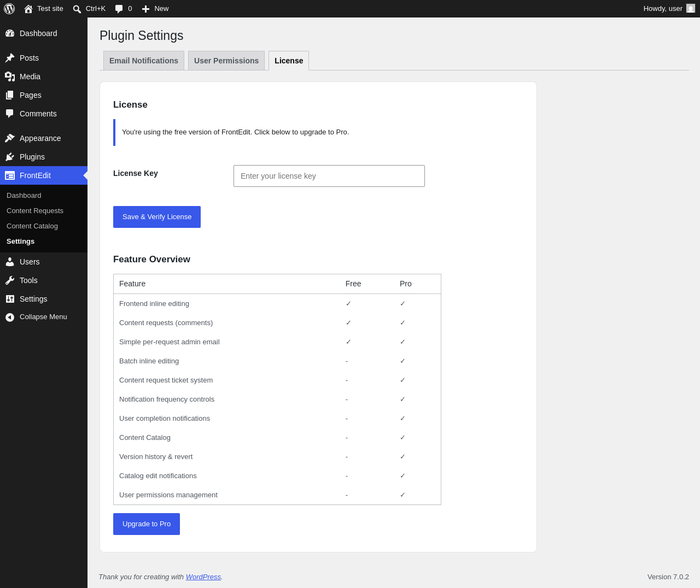Select the License tab
This screenshot has width=700, height=588.
tap(289, 61)
